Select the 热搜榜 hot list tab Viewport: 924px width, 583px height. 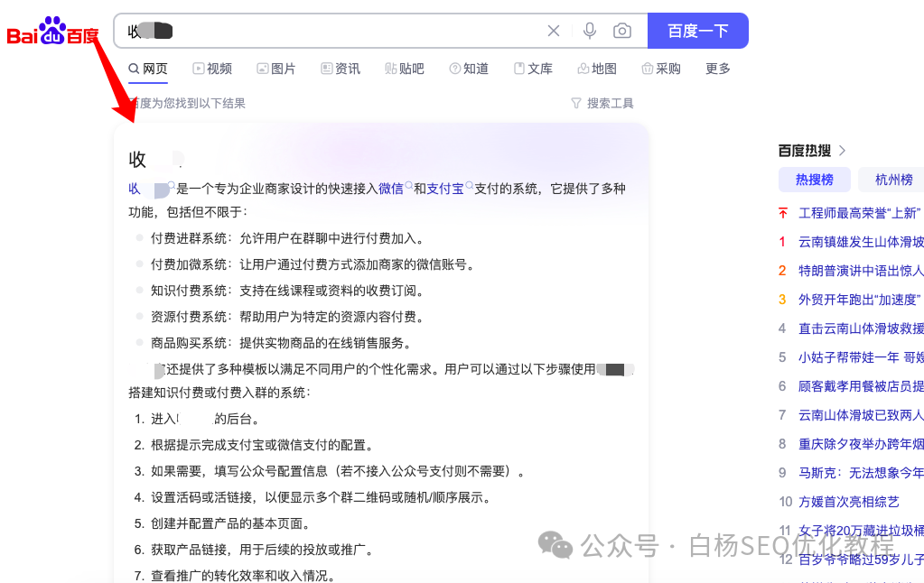(814, 179)
